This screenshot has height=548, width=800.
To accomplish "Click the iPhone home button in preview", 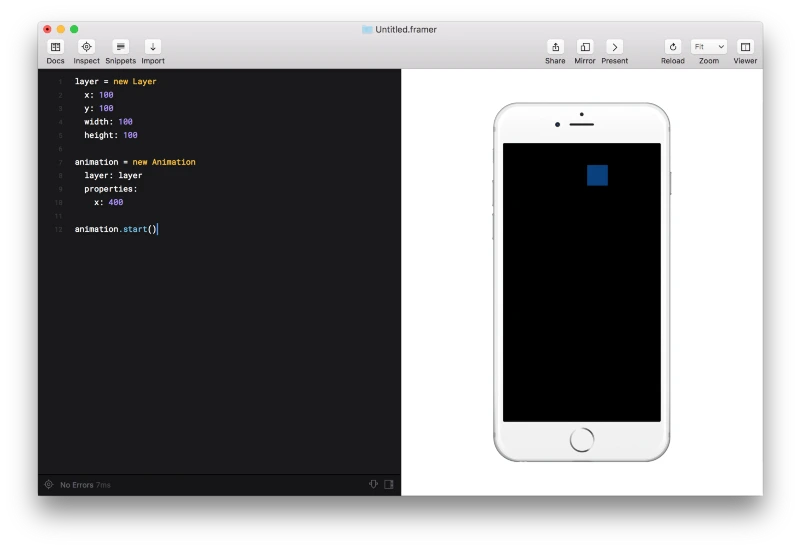I will click(x=582, y=439).
